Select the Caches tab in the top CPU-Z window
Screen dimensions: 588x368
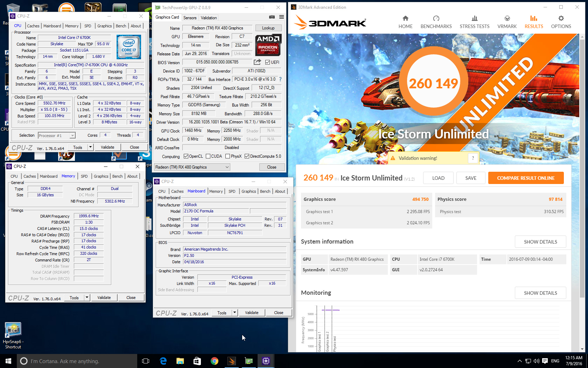tap(33, 26)
